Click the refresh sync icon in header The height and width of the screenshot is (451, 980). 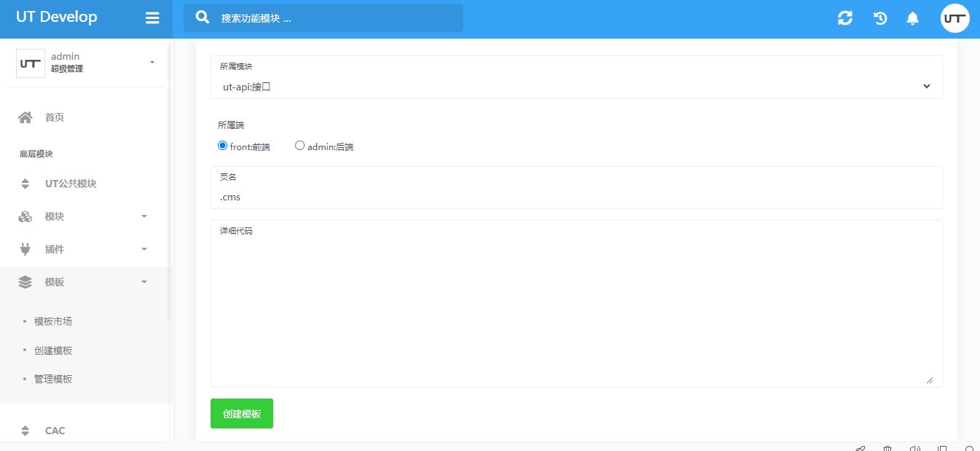(x=845, y=18)
